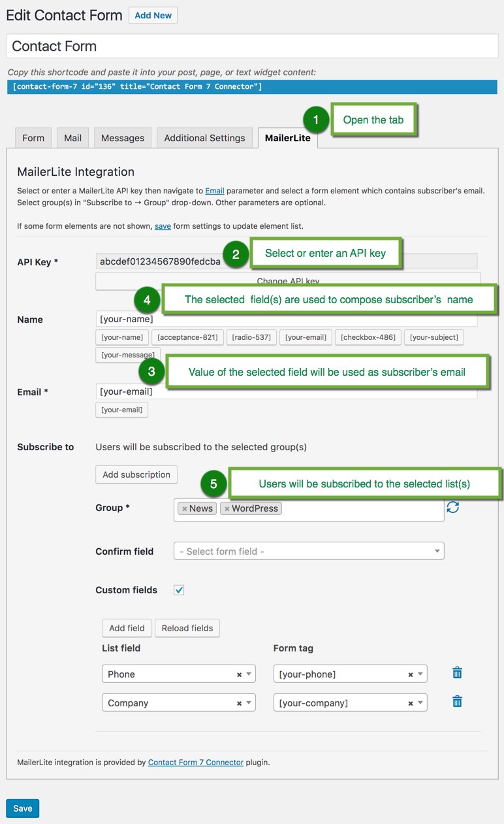Image resolution: width=504 pixels, height=824 pixels.
Task: Insert the [your-name] tag under Name
Action: tap(122, 337)
